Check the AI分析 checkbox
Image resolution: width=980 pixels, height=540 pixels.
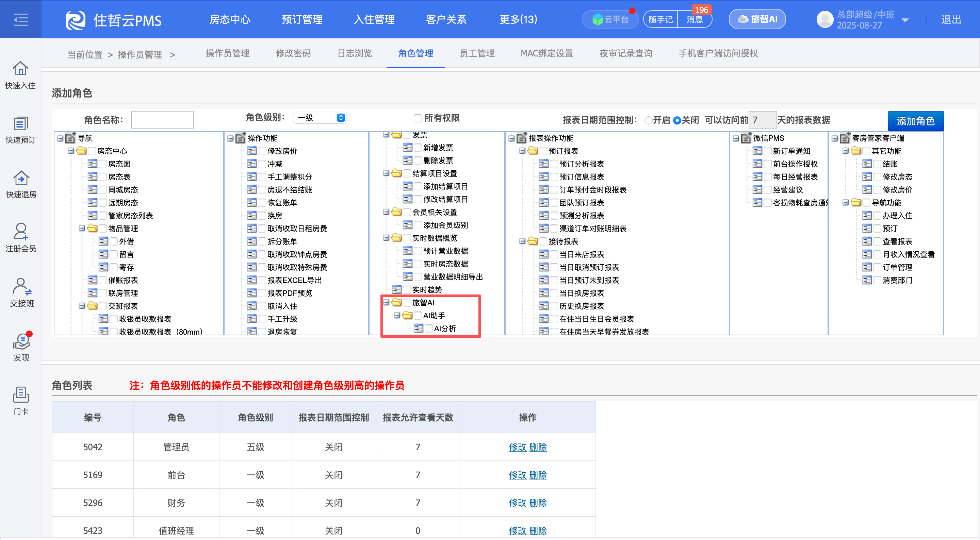(x=429, y=328)
